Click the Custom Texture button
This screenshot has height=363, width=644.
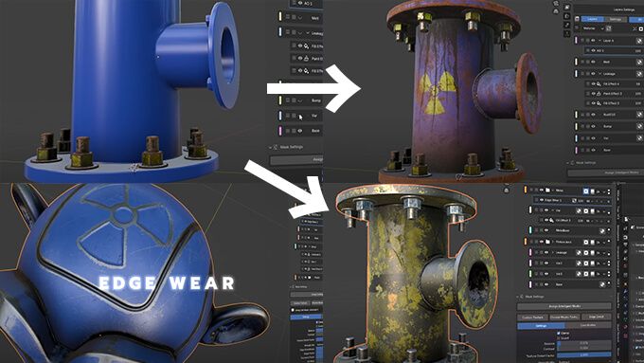click(532, 318)
